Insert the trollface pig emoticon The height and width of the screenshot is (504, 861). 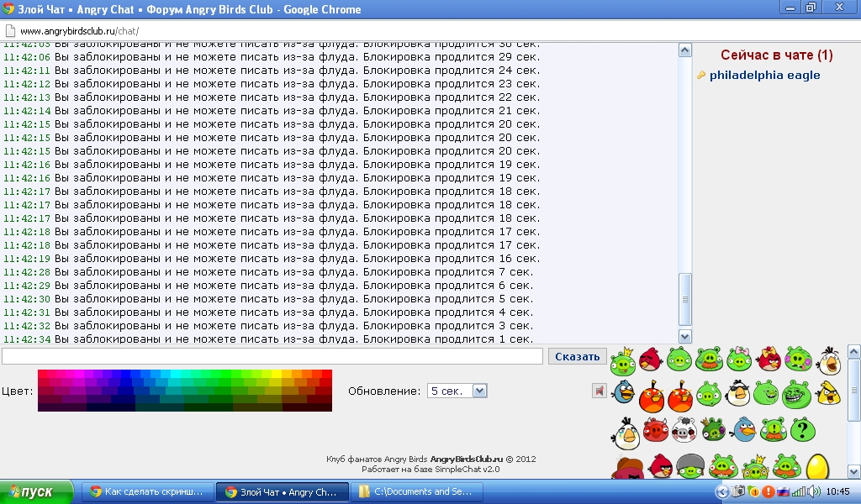tap(796, 394)
